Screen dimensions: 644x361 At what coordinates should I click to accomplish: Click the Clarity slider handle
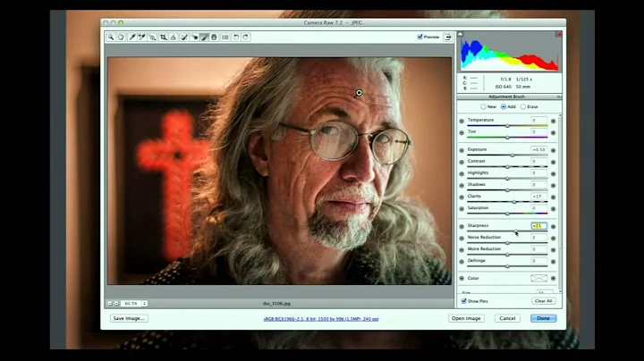coord(514,202)
